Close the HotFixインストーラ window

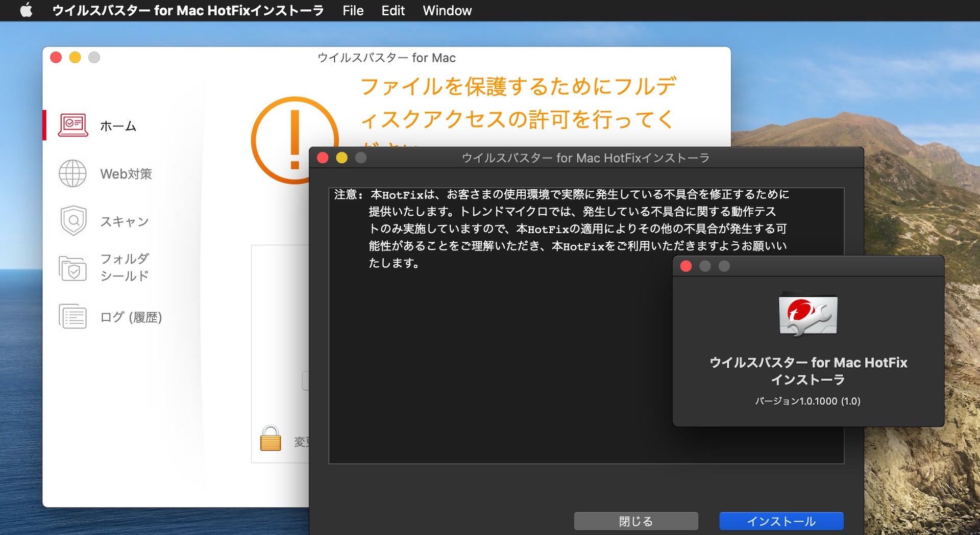coord(323,158)
